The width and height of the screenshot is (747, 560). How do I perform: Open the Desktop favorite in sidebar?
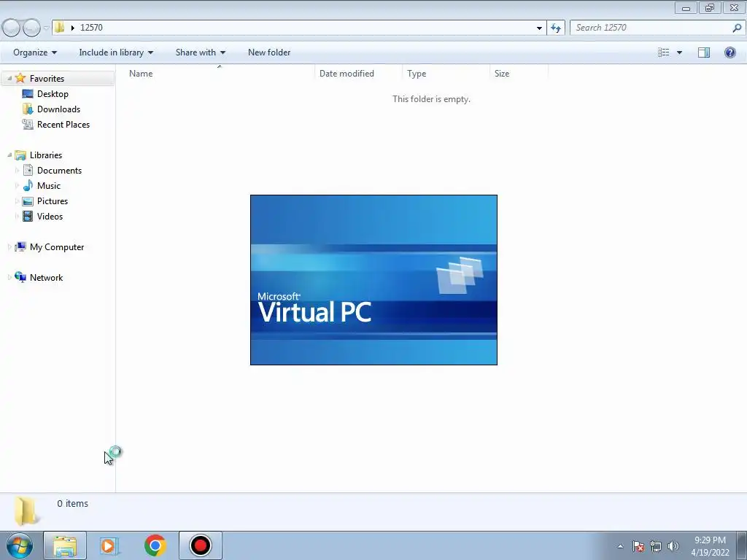(x=53, y=94)
